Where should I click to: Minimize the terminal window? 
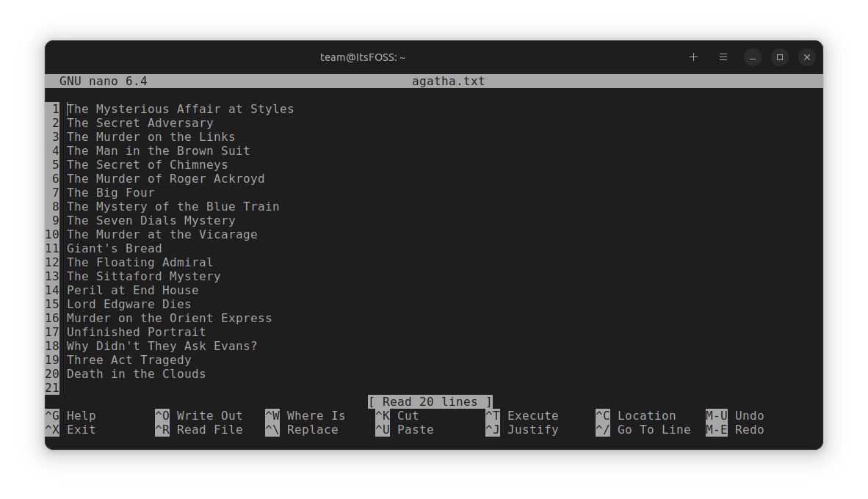point(752,57)
